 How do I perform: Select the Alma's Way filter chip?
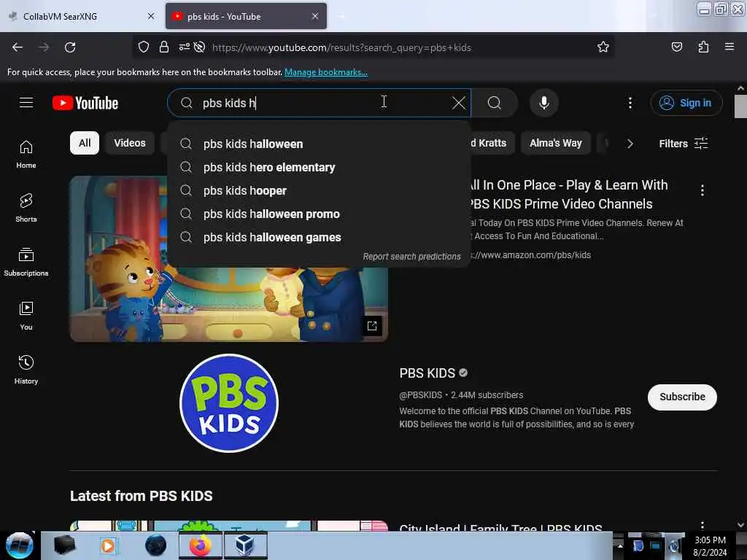click(555, 143)
